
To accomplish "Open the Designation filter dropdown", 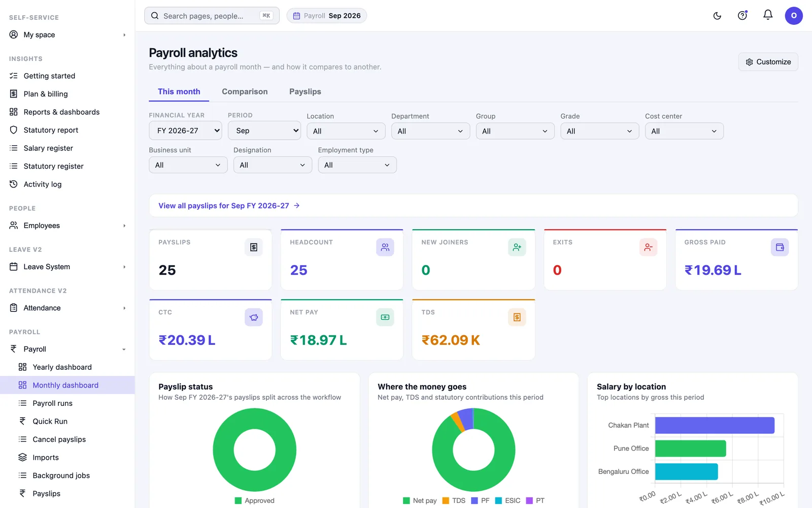I will pos(273,165).
